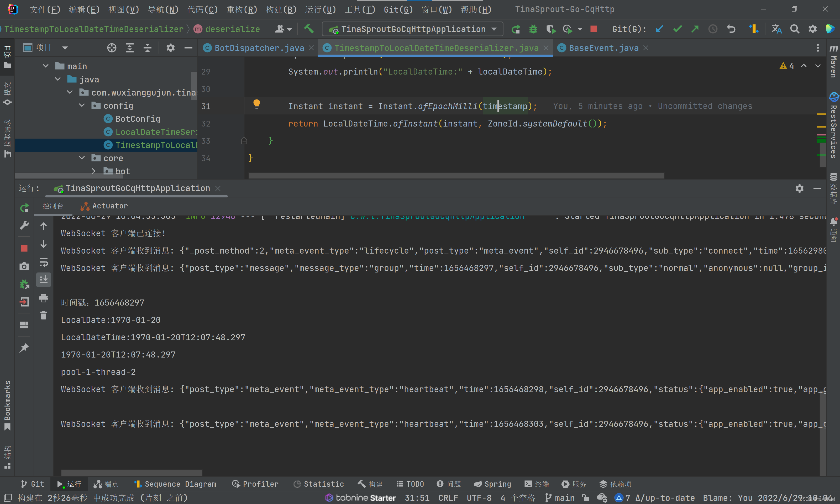Viewport: 840px width, 504px height.
Task: Collapse com.wuxianggujun package node
Action: coord(70,92)
